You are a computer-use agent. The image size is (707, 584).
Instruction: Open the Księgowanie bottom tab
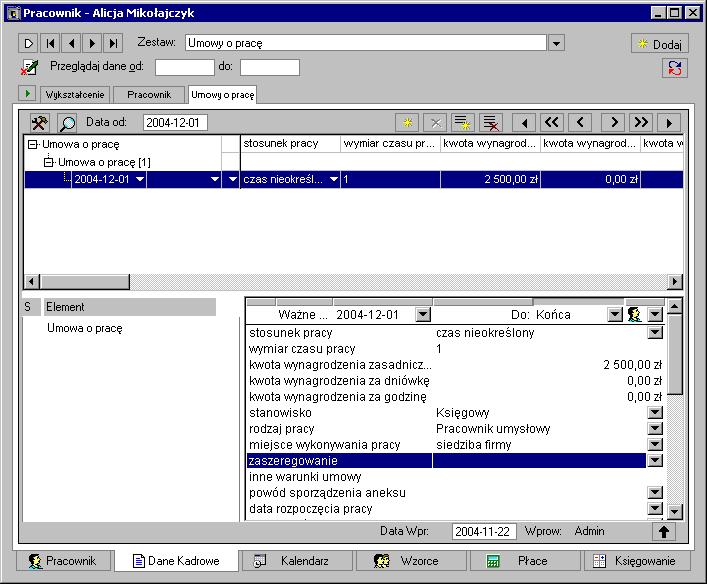pos(638,561)
